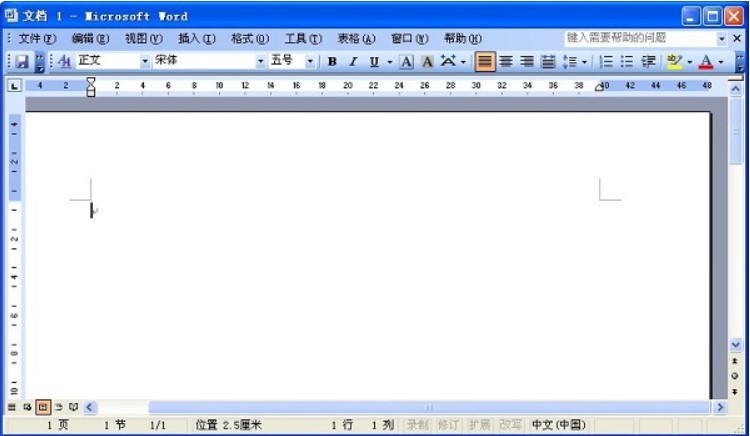750x436 pixels.
Task: Toggle justify alignment button
Action: pyautogui.click(x=485, y=61)
